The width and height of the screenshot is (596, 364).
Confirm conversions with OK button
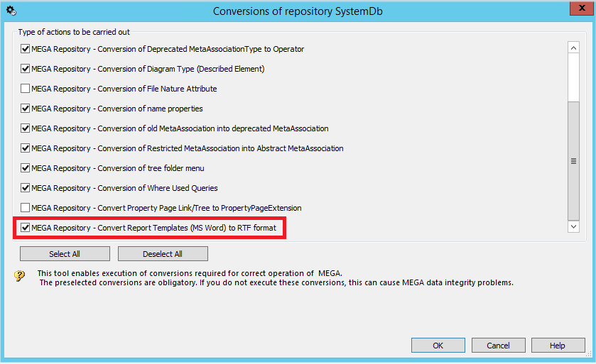pyautogui.click(x=438, y=346)
